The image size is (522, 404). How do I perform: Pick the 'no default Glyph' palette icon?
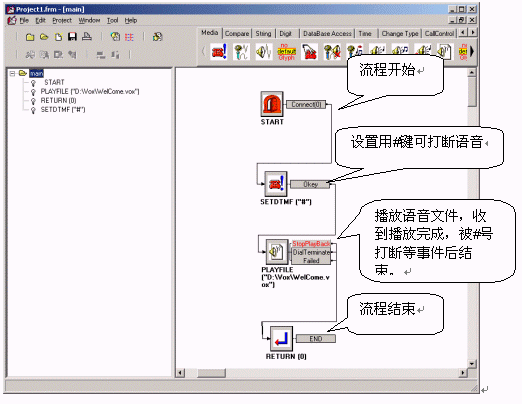point(286,52)
